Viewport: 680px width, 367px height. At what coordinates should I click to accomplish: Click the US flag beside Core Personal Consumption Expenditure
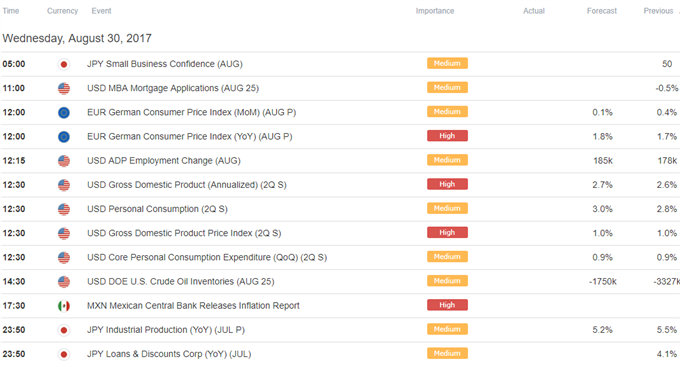click(x=64, y=258)
